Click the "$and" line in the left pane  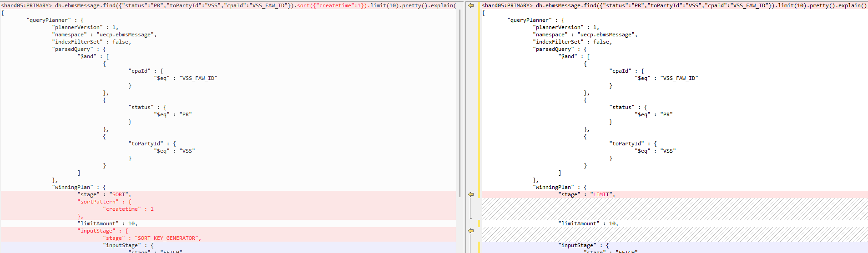pyautogui.click(x=93, y=56)
